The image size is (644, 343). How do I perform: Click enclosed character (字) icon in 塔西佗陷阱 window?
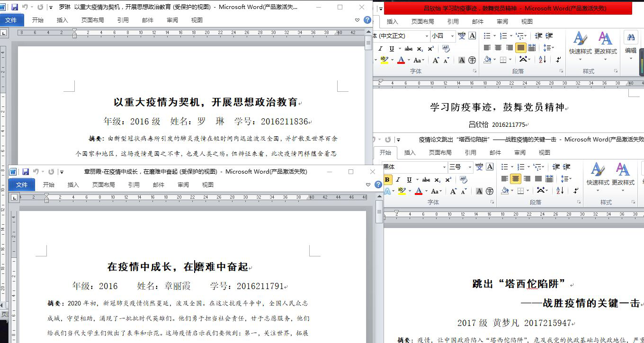click(490, 191)
